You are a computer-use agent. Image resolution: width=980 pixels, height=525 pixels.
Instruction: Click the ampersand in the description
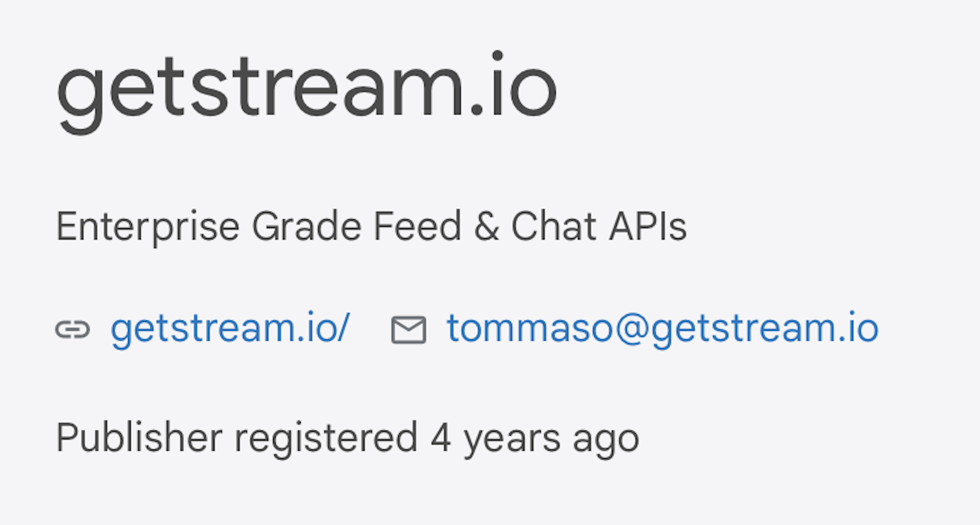(x=486, y=227)
